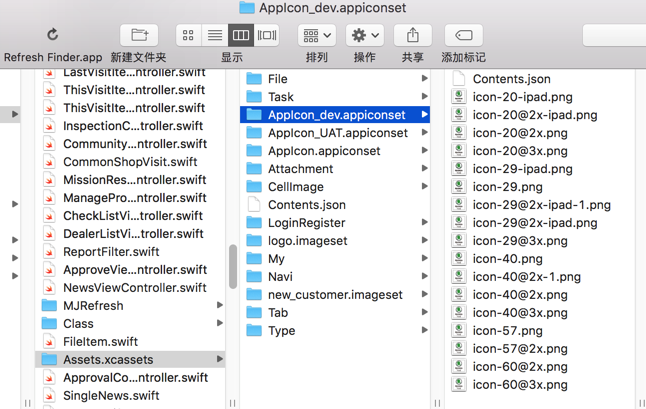Viewport: 646px width, 409px height.
Task: Select icon-29.png file icon
Action: pos(459,187)
